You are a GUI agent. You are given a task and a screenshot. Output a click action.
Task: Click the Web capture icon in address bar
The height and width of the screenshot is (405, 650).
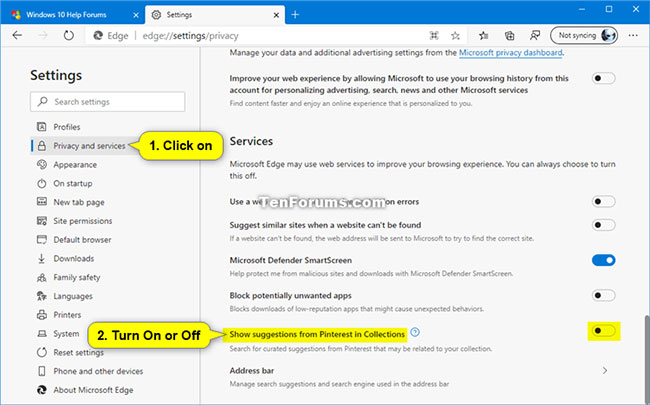pos(434,36)
